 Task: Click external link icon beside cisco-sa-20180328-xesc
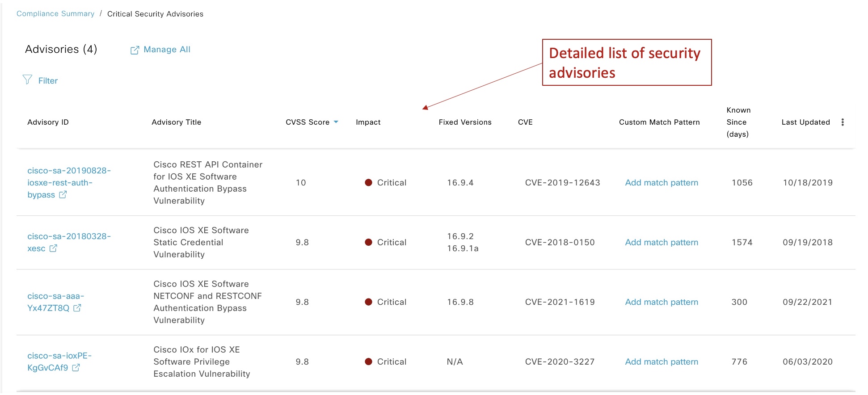[53, 248]
